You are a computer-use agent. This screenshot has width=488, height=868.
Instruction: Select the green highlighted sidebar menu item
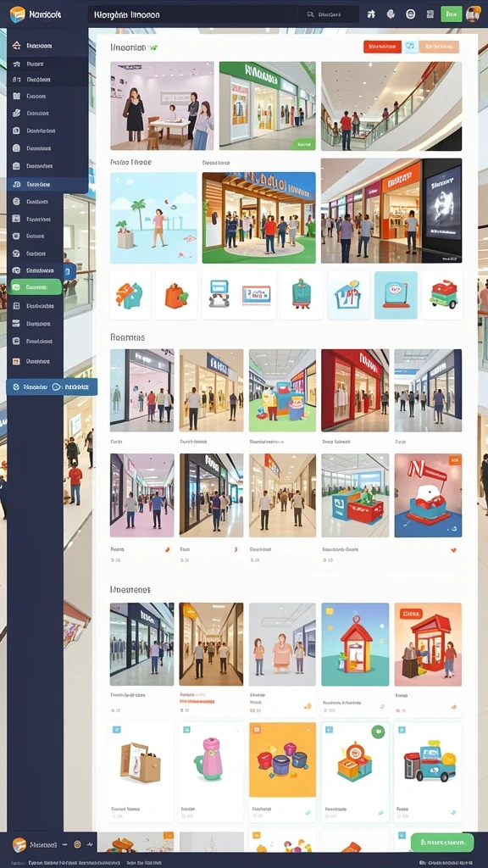coord(36,287)
